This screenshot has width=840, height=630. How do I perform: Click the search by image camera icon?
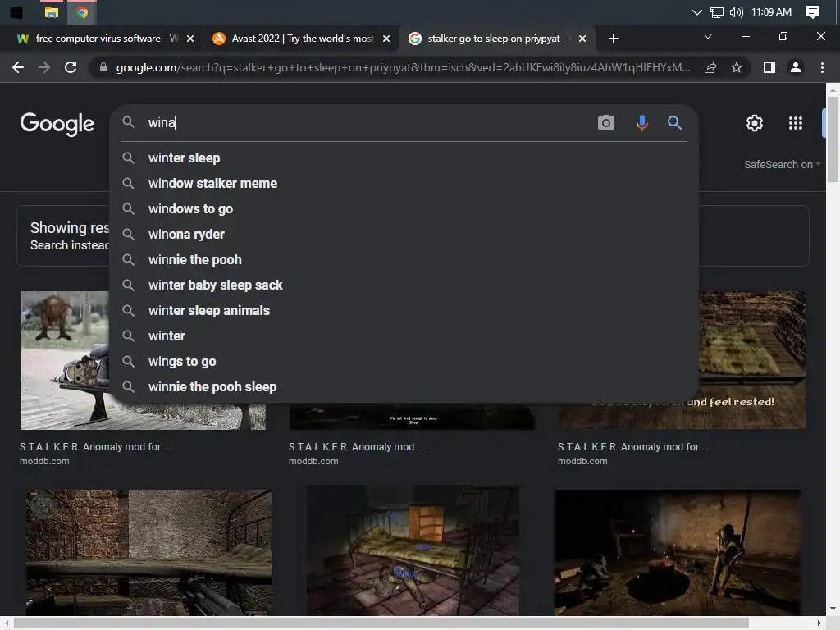point(606,123)
